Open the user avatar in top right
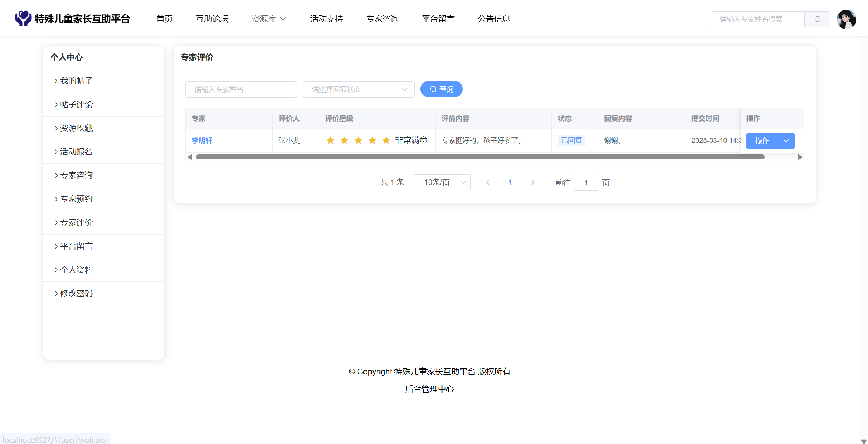The image size is (868, 444). pos(846,19)
